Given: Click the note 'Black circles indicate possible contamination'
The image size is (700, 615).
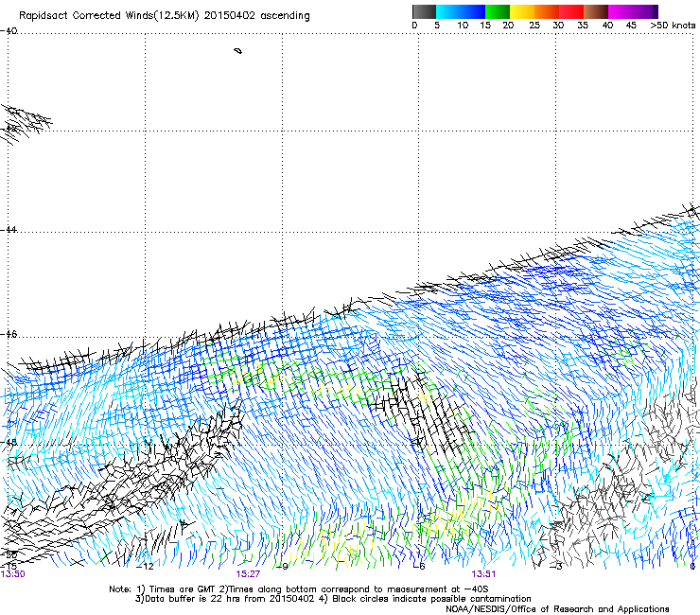Looking at the screenshot, I should tap(431, 599).
